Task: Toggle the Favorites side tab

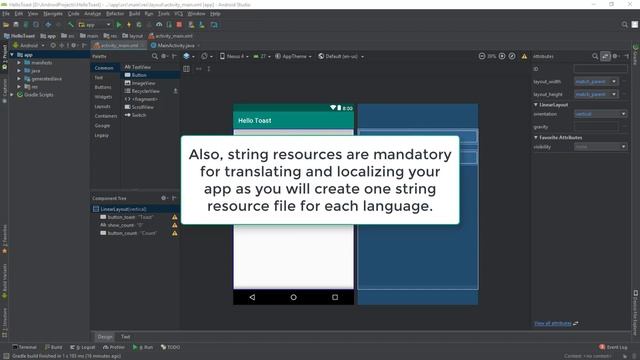Action: pyautogui.click(x=4, y=239)
